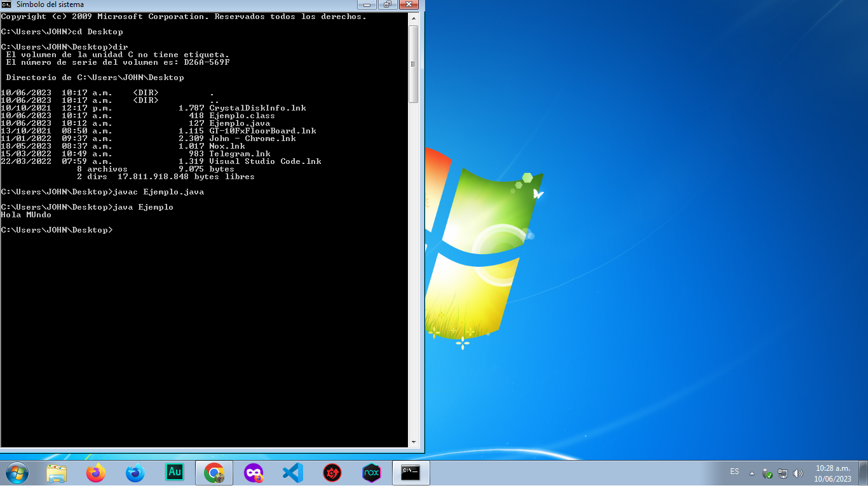
Task: Launch Nox player from the taskbar
Action: tap(372, 473)
